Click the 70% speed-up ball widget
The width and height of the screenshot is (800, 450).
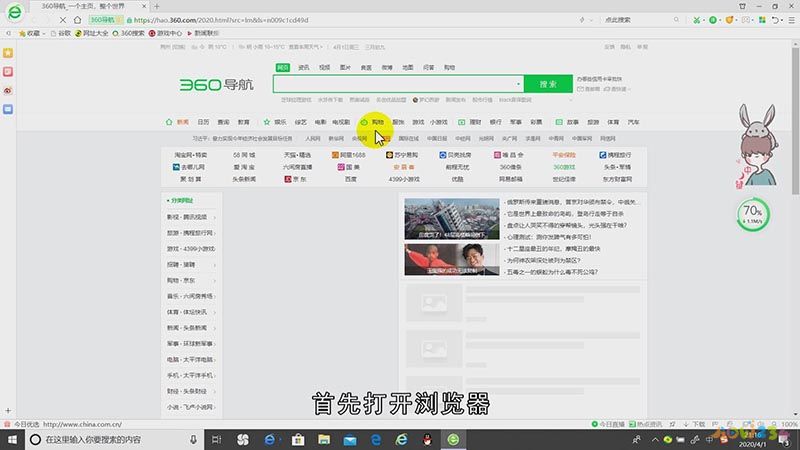coord(753,214)
